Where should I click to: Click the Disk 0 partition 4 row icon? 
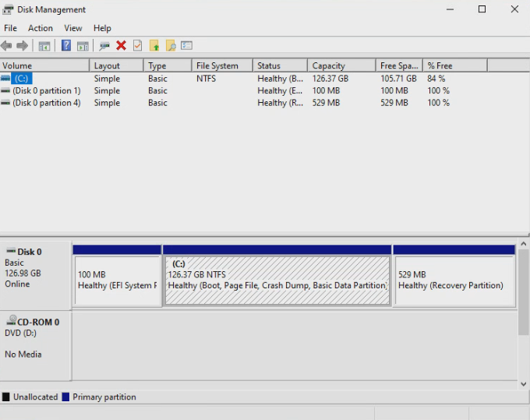[5, 103]
